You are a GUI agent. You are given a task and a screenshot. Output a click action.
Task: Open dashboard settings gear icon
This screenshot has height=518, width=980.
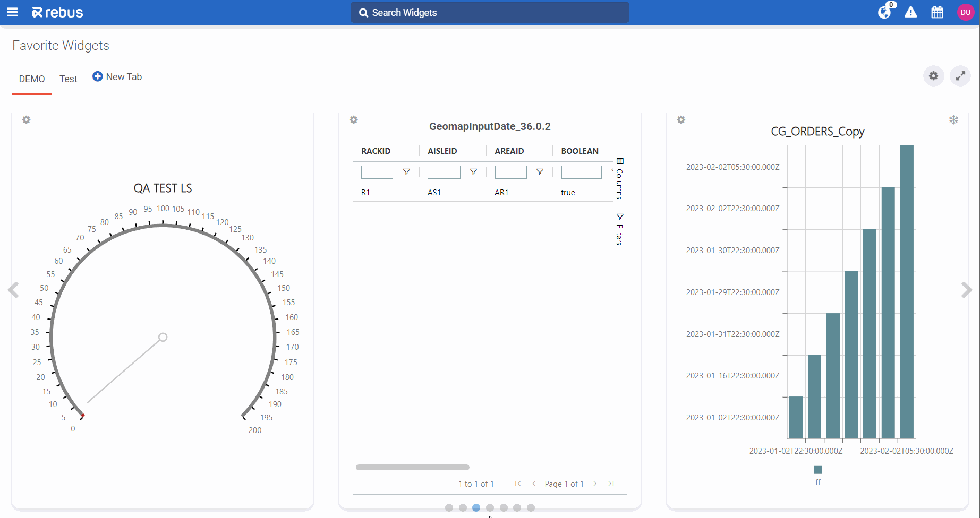pyautogui.click(x=933, y=76)
